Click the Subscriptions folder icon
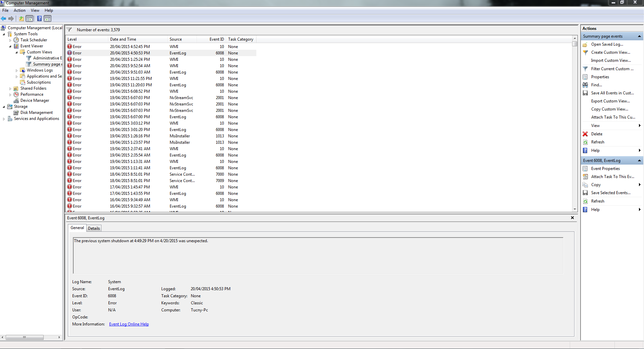 pos(23,82)
